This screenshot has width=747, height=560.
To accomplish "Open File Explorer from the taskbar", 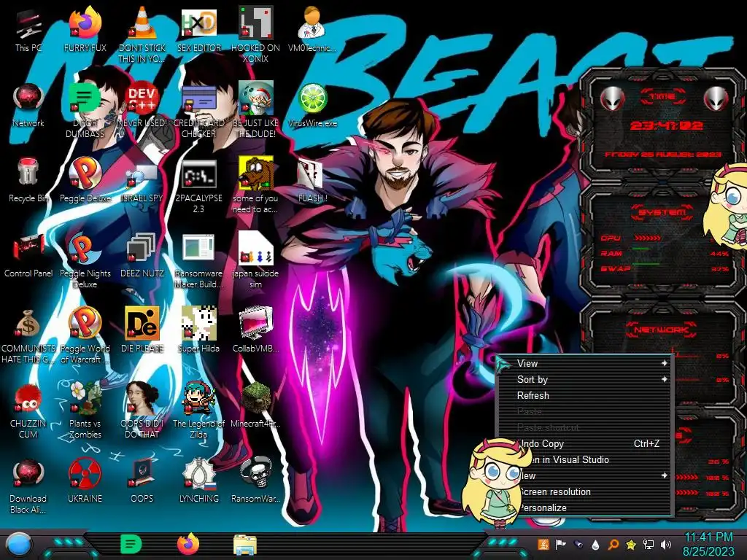I will pyautogui.click(x=245, y=545).
